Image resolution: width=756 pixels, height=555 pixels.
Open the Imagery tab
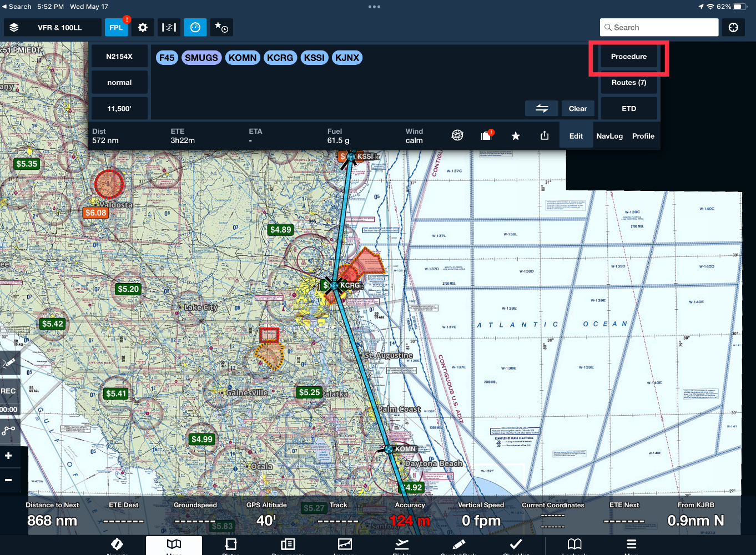tap(345, 546)
